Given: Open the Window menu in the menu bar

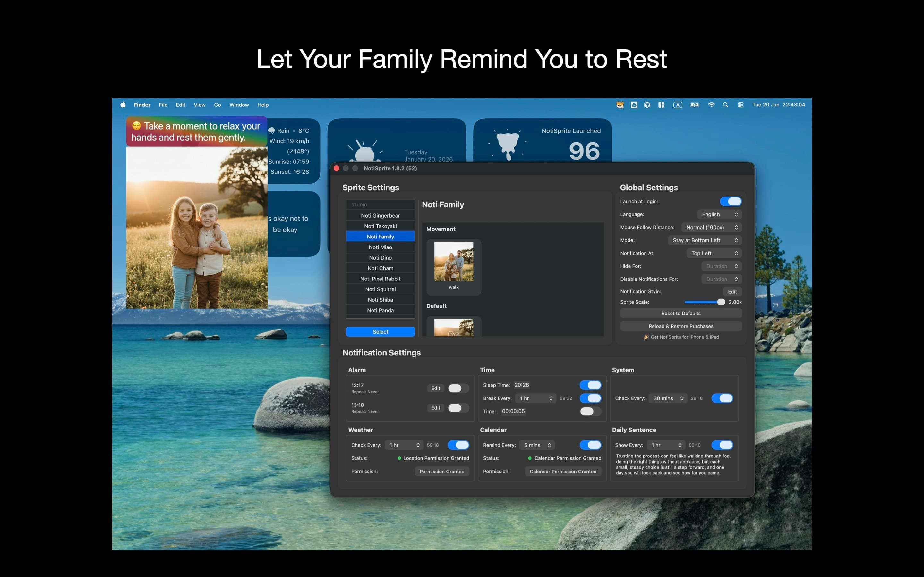Looking at the screenshot, I should [239, 105].
